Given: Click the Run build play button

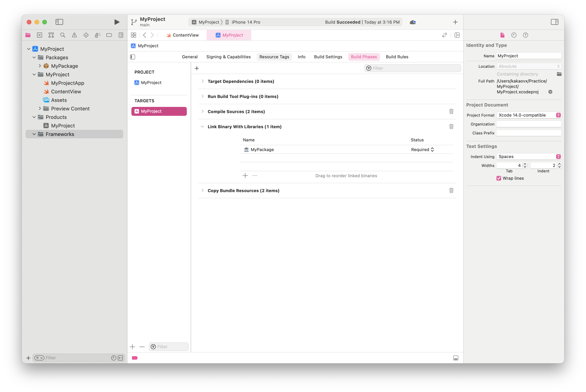Looking at the screenshot, I should coord(116,22).
